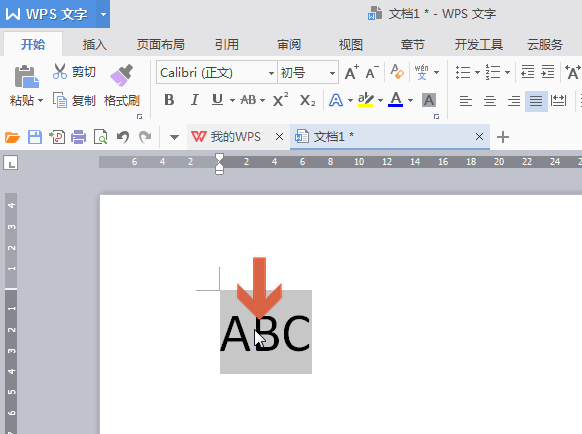Open the WPS 文字 application menu arrow
The image size is (582, 434).
pyautogui.click(x=103, y=14)
